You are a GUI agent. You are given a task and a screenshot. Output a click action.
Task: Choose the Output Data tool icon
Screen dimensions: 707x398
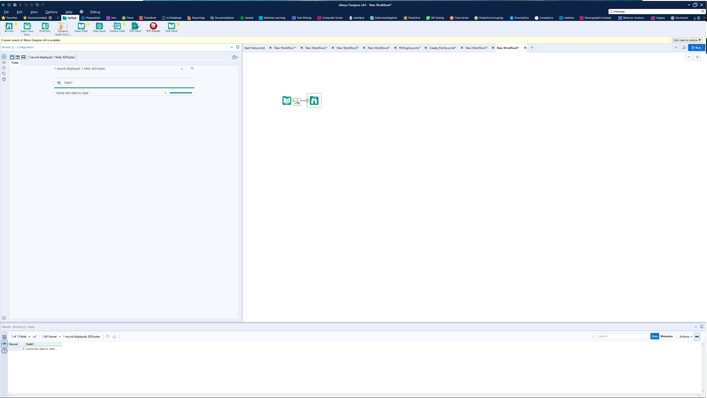click(117, 27)
